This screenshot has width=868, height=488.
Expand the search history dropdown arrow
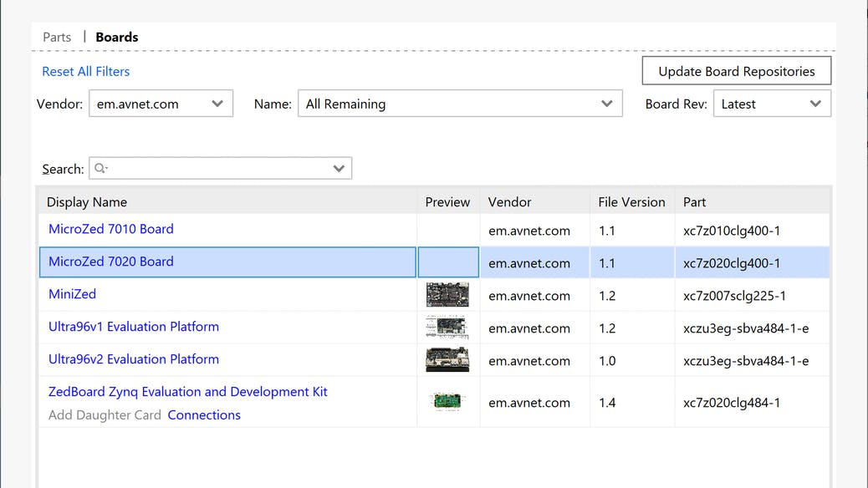coord(339,169)
